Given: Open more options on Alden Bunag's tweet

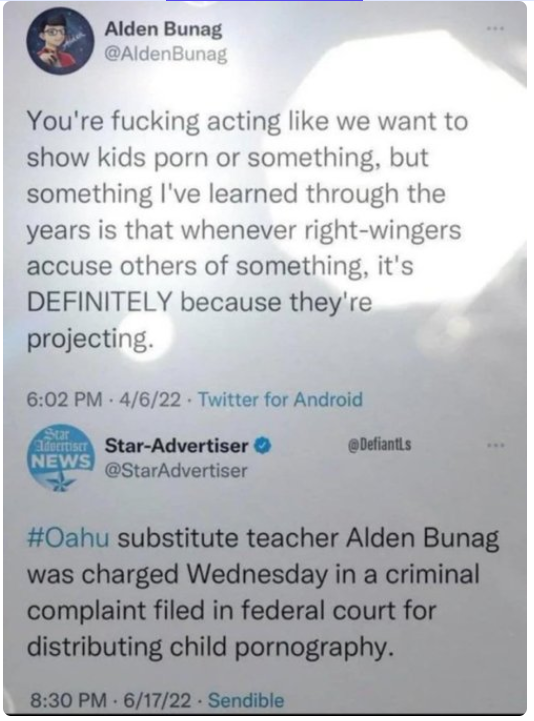Looking at the screenshot, I should click(496, 29).
